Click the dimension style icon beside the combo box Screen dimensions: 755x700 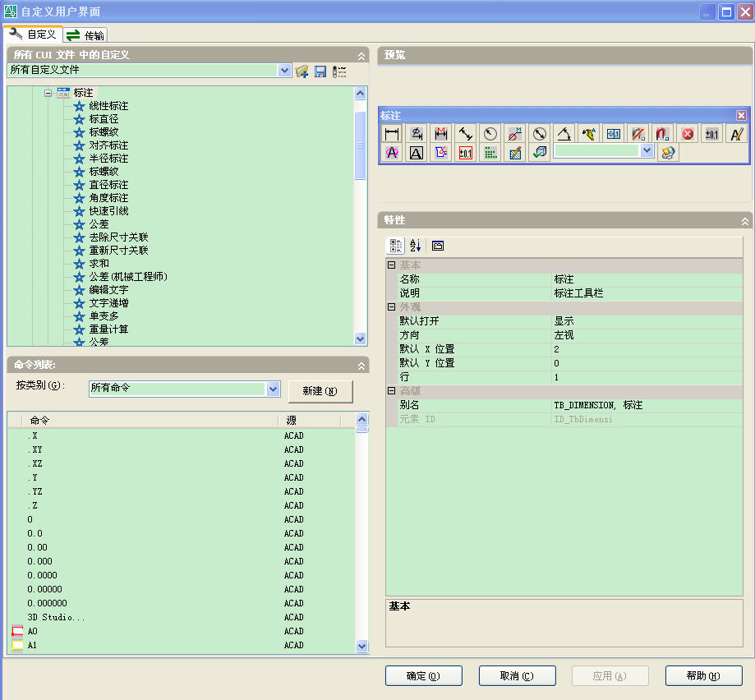tap(669, 153)
